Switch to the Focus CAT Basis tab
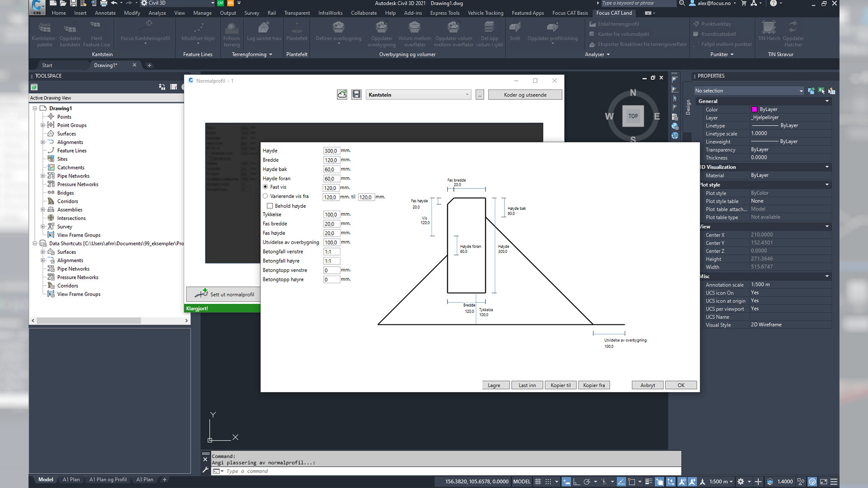 (x=570, y=13)
